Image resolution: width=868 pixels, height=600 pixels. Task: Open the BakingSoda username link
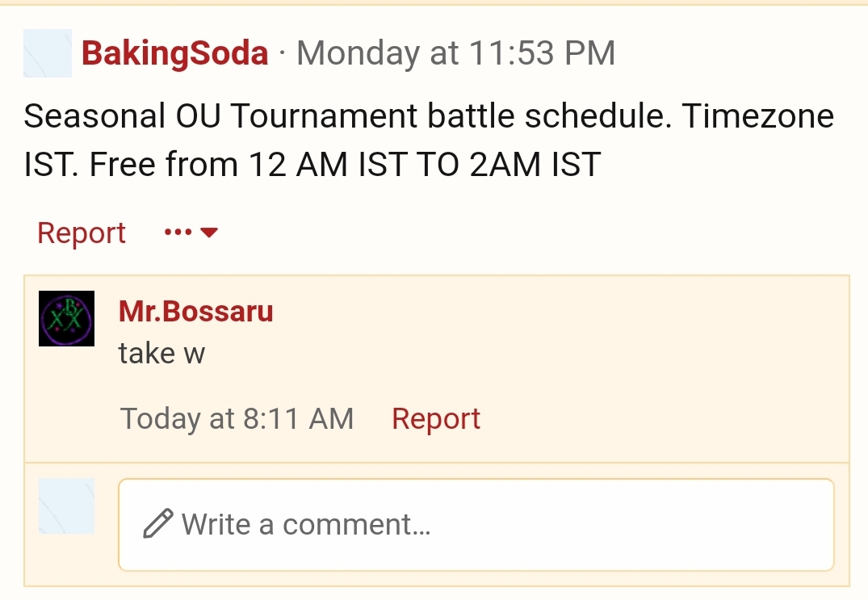[x=175, y=53]
